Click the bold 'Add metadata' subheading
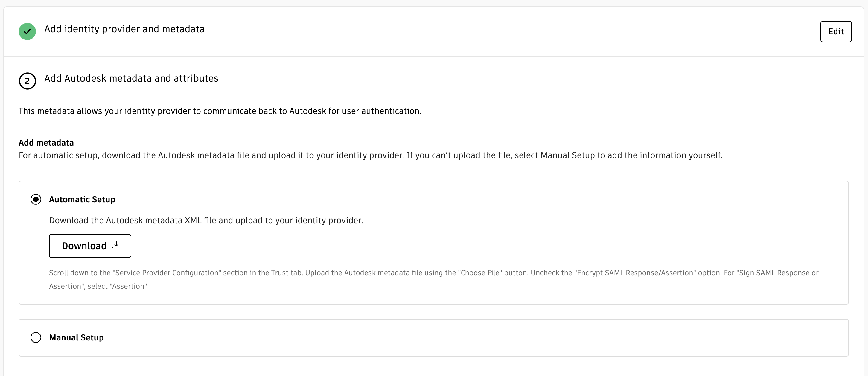This screenshot has width=868, height=376. pyautogui.click(x=46, y=143)
